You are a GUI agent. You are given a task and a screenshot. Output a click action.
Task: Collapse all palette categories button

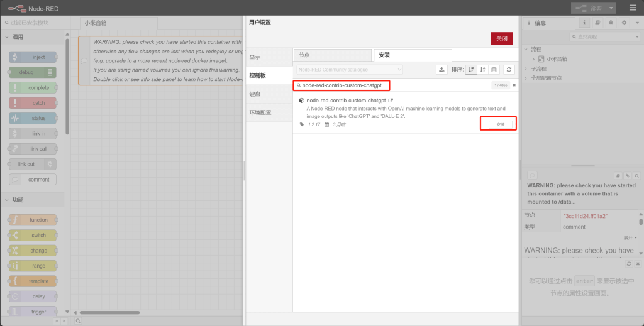57,321
